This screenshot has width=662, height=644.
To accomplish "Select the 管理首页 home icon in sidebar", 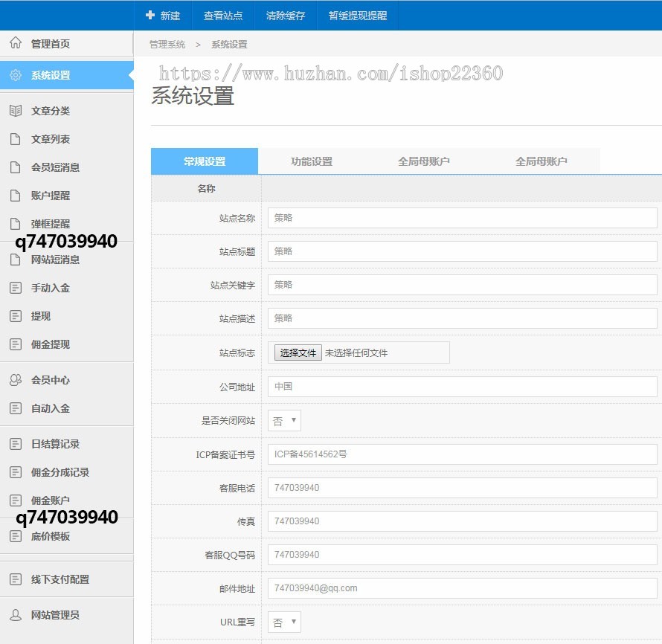I will (x=16, y=43).
